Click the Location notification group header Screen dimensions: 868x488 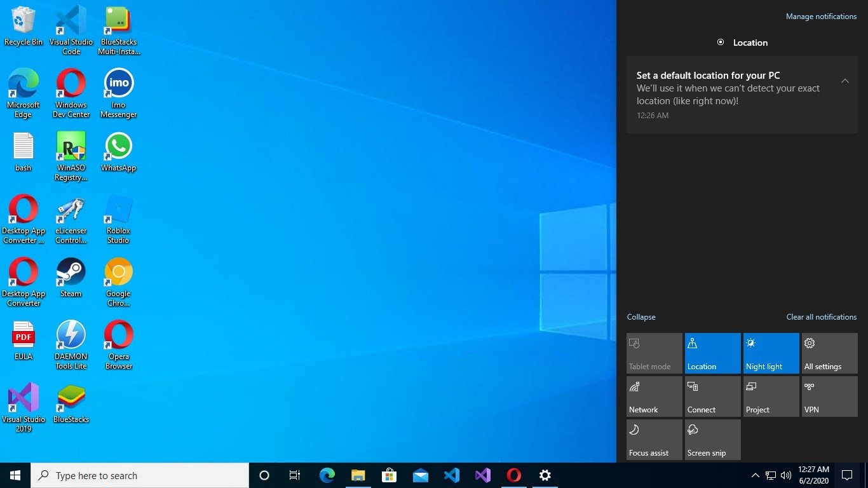(742, 43)
